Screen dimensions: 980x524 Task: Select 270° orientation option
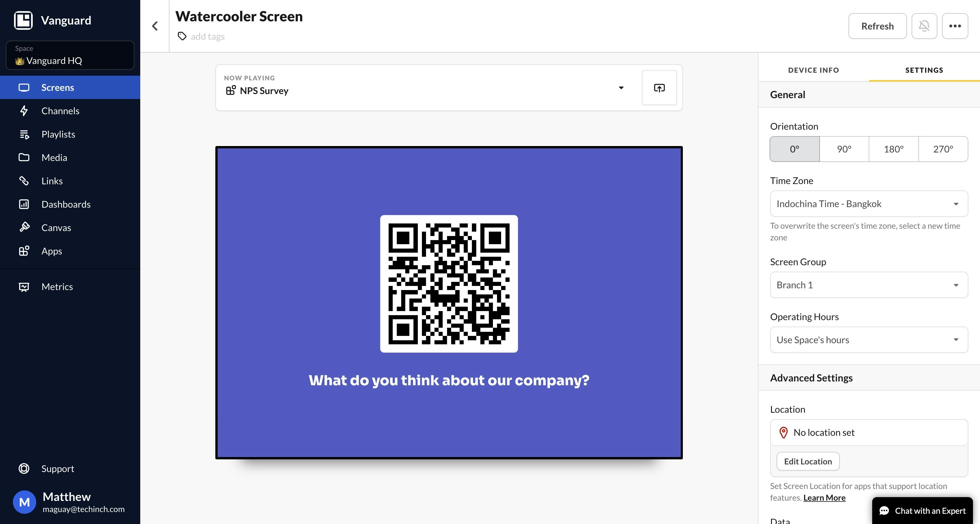click(x=943, y=149)
